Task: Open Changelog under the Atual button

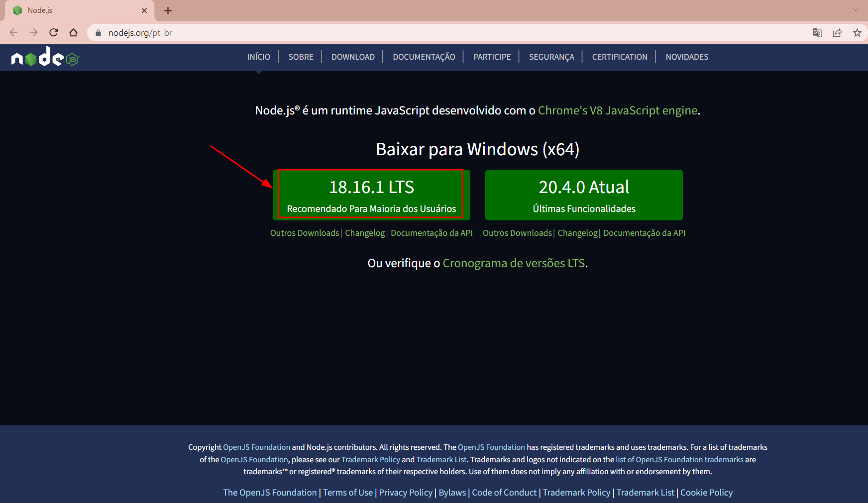Action: [577, 233]
